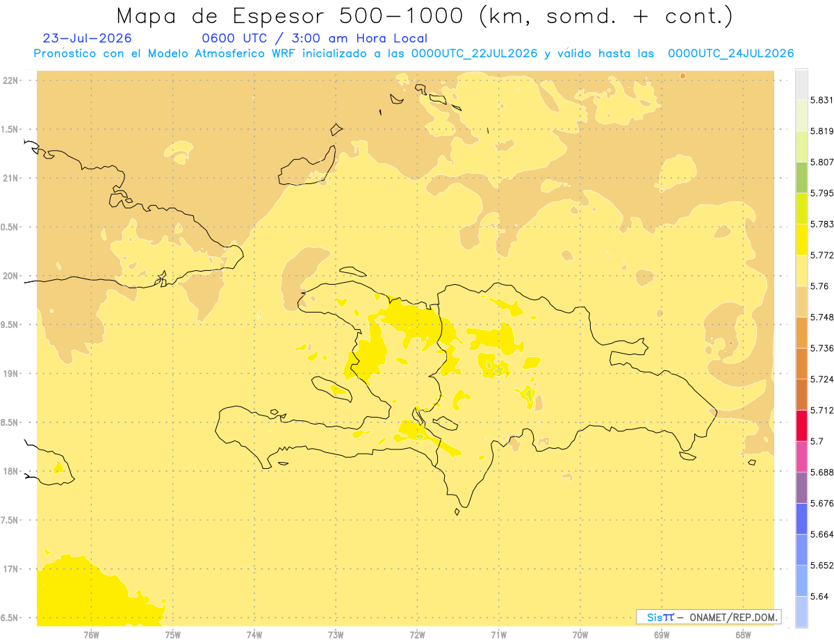Click the legend value '5.783'
This screenshot has height=644, width=834.
pos(821,224)
